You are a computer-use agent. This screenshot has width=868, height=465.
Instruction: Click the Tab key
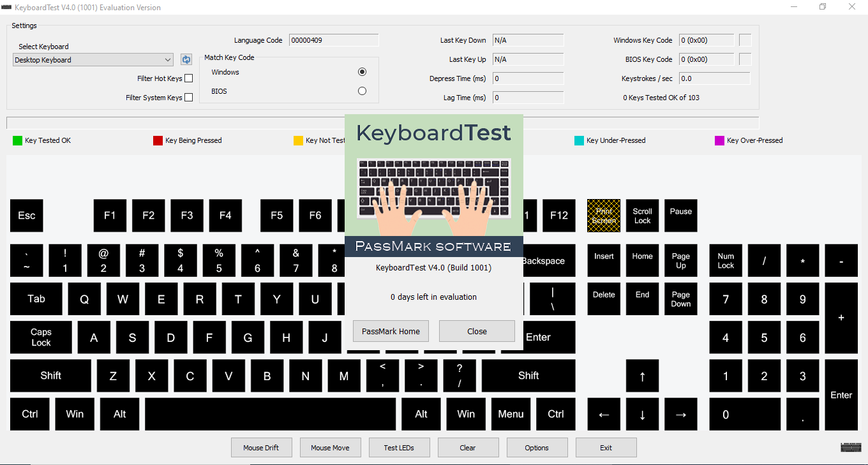pos(36,299)
